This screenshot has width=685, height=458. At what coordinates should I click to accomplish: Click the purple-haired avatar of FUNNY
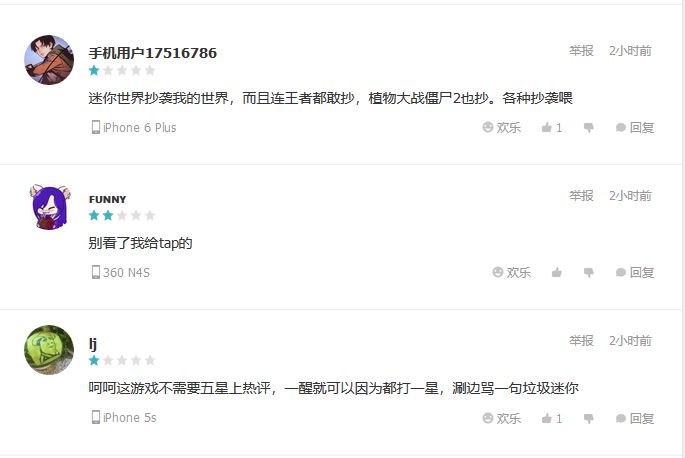tap(49, 206)
